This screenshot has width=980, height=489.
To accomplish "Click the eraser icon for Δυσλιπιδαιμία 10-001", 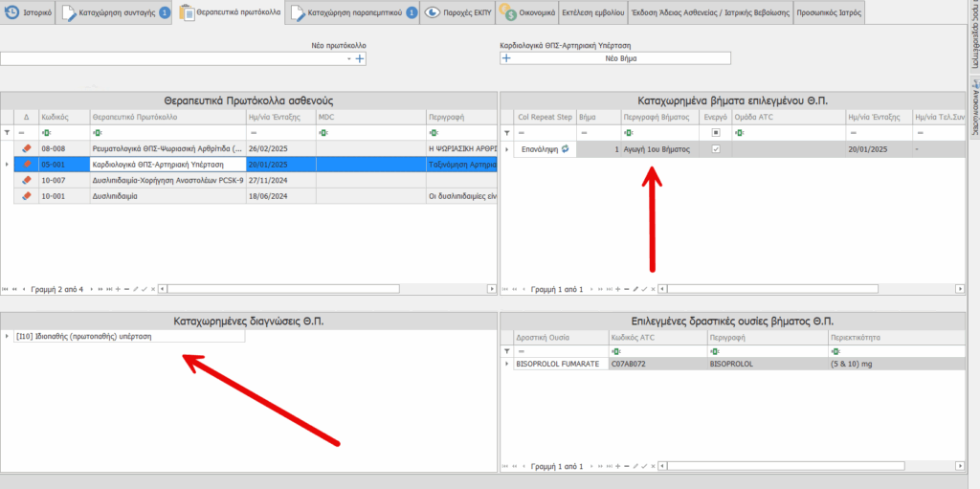I will tap(27, 195).
